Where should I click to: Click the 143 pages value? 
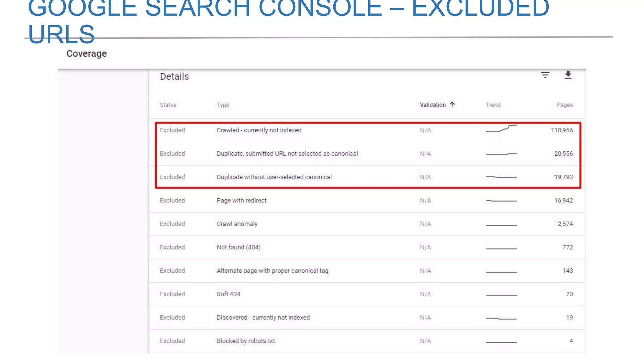click(568, 271)
